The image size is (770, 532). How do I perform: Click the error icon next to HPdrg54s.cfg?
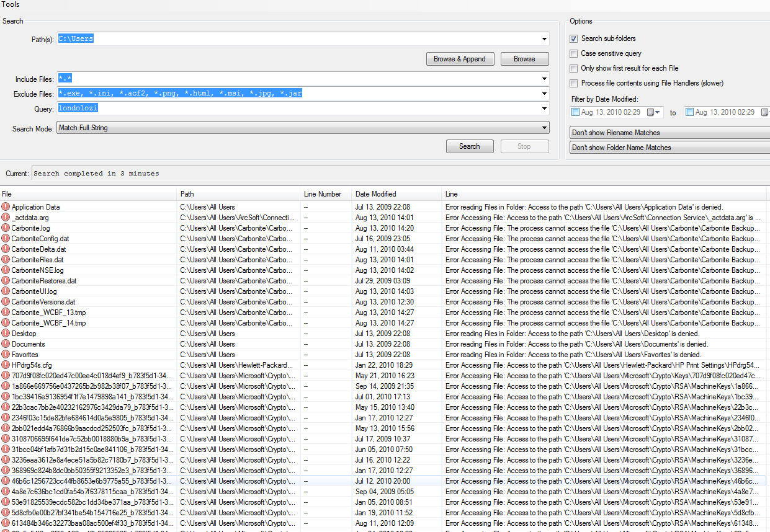[x=6, y=365]
